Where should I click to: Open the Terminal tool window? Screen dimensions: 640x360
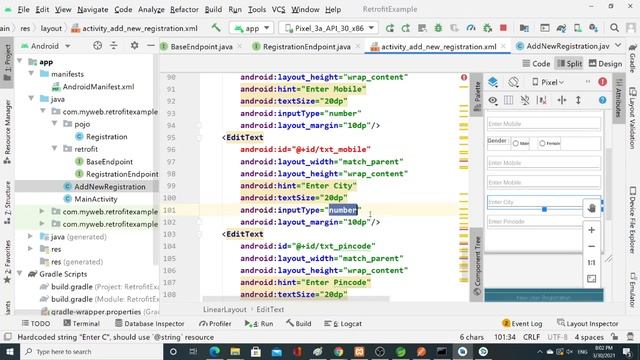tap(82, 323)
